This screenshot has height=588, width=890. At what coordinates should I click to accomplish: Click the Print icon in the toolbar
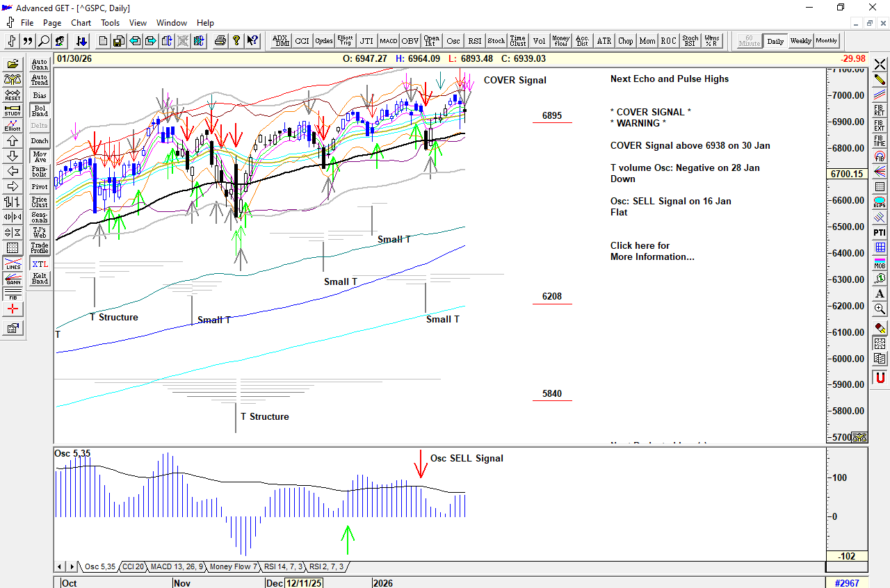[x=220, y=41]
